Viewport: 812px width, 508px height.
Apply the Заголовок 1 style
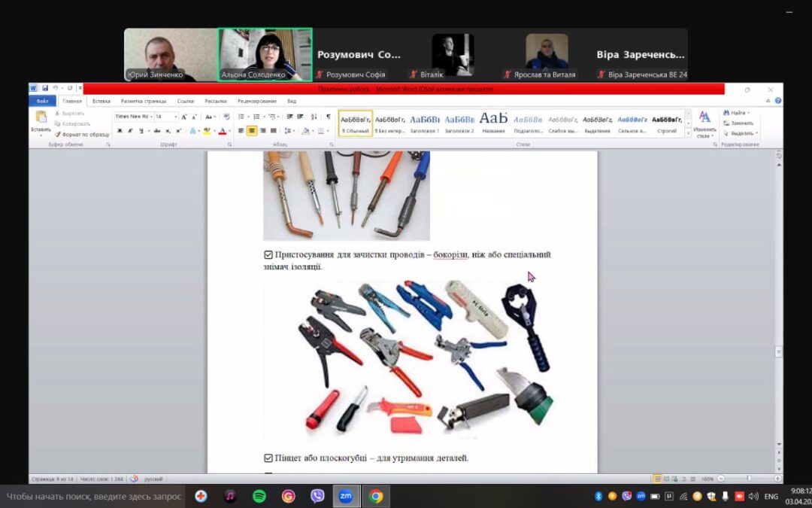coord(425,123)
